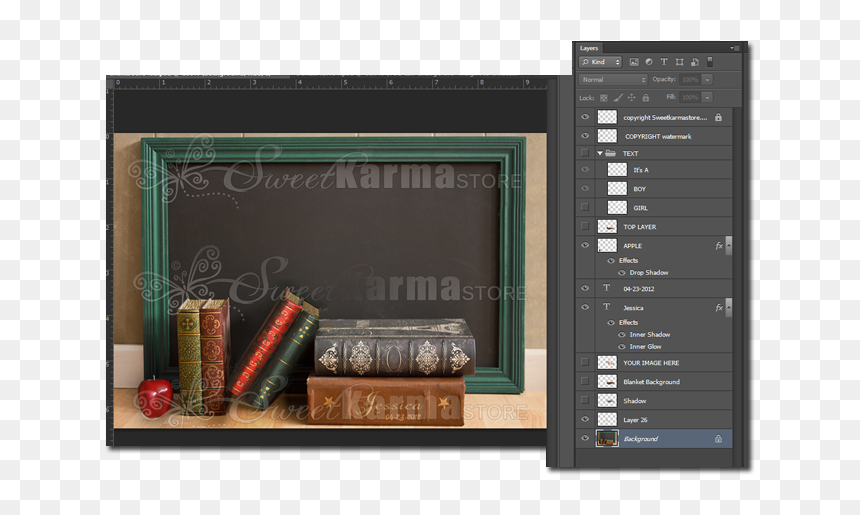Hide the COPYRIGHT watermark layer
Viewport: 860px width, 515px height.
(585, 136)
